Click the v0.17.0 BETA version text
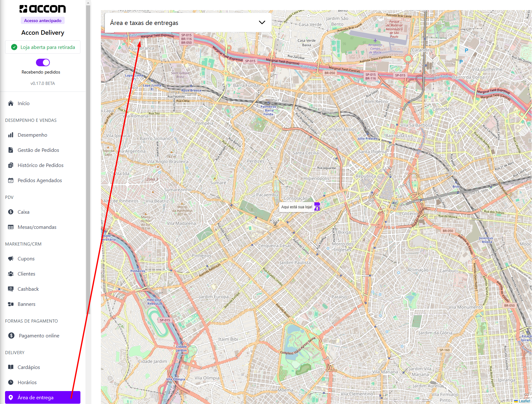Viewport: 532px width, 404px height. 43,83
